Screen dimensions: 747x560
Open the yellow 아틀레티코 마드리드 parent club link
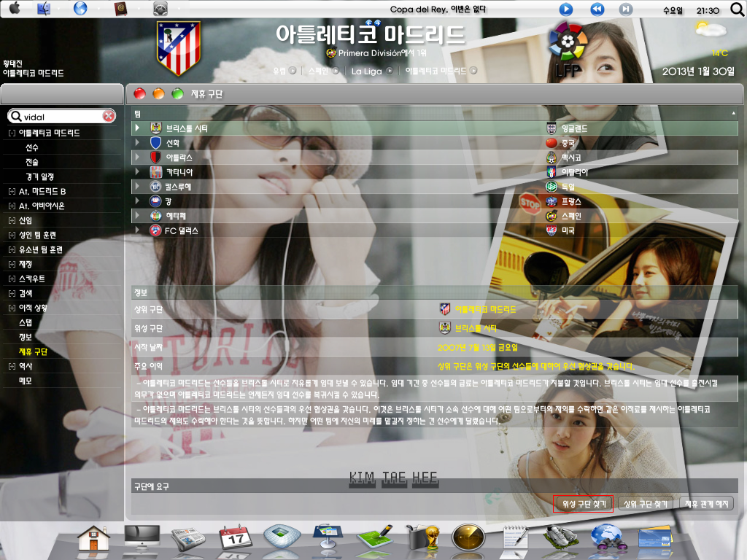click(x=485, y=309)
